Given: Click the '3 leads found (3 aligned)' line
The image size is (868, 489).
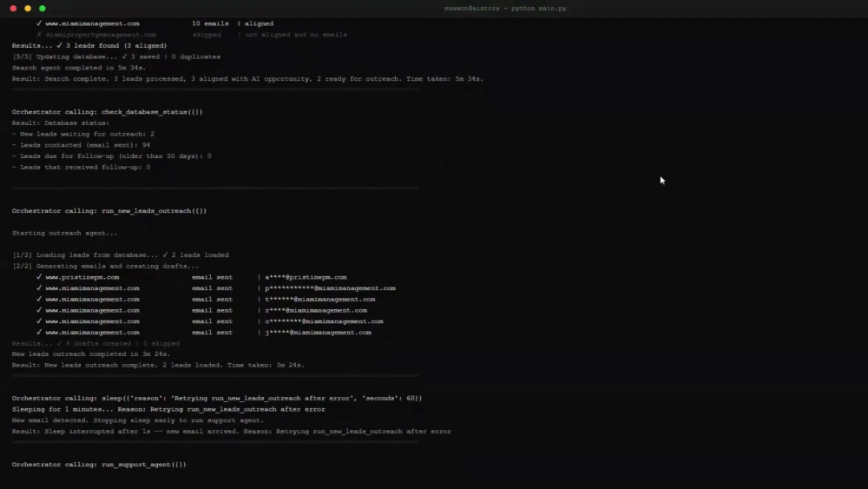Looking at the screenshot, I should tap(89, 46).
